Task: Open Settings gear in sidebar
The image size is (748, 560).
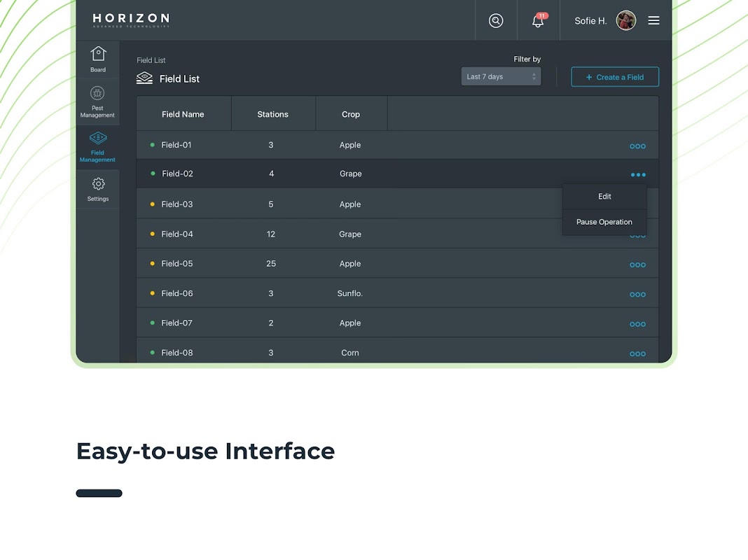Action: 98,189
